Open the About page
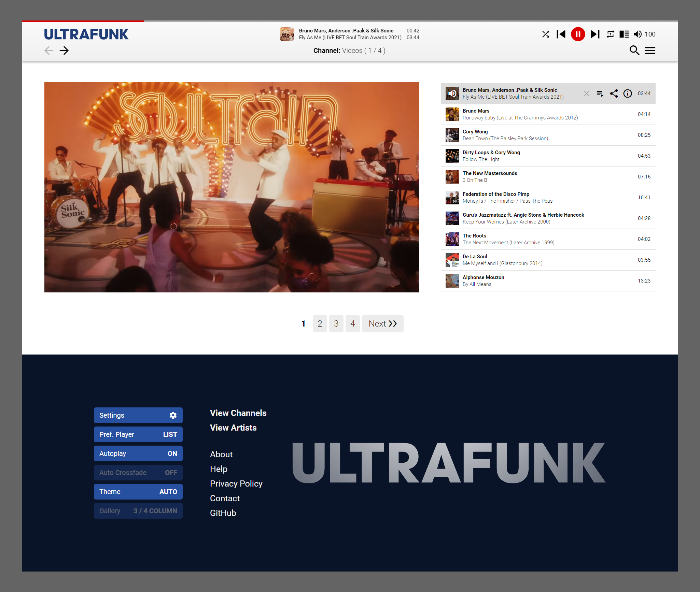Image resolution: width=700 pixels, height=592 pixels. point(221,454)
